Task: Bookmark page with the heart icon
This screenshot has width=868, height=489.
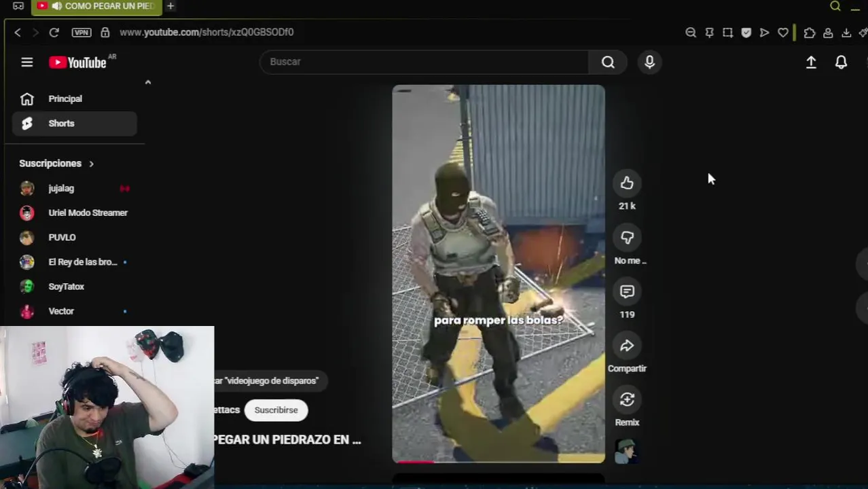Action: point(783,32)
